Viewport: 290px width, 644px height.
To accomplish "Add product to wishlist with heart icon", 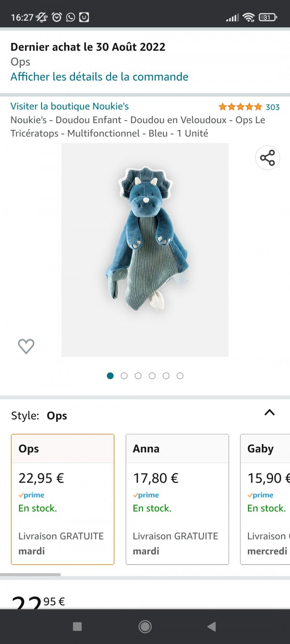I will [26, 346].
